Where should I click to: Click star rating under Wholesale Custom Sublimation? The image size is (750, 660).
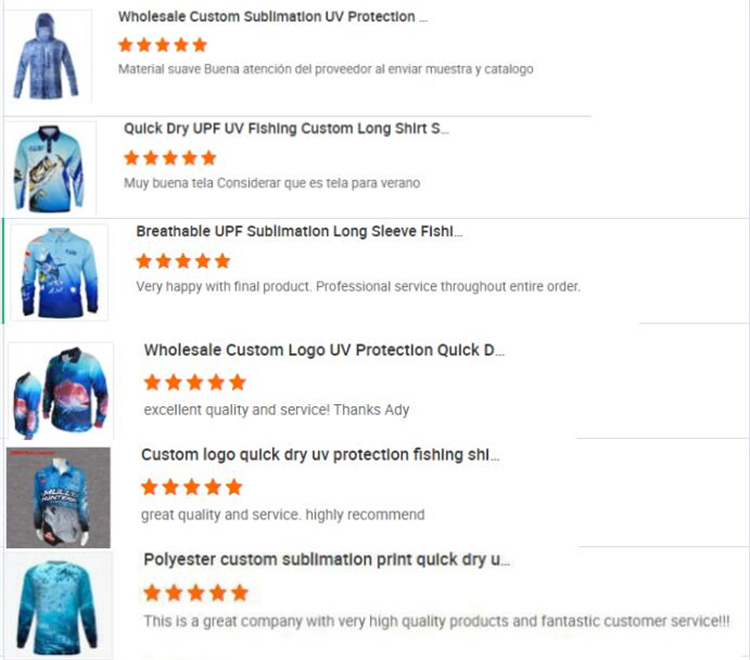pyautogui.click(x=162, y=45)
